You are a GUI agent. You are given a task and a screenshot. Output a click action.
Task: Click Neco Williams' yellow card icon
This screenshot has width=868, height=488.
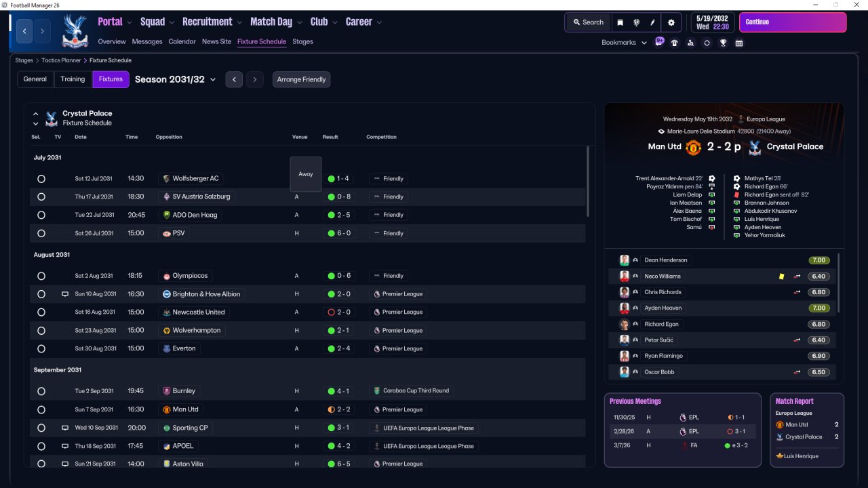781,277
